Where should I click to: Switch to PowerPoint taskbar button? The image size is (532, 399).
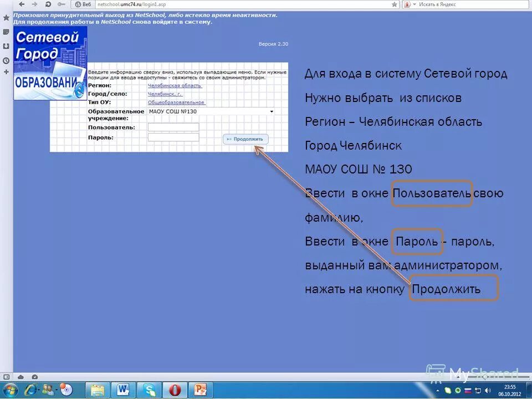pos(201,390)
